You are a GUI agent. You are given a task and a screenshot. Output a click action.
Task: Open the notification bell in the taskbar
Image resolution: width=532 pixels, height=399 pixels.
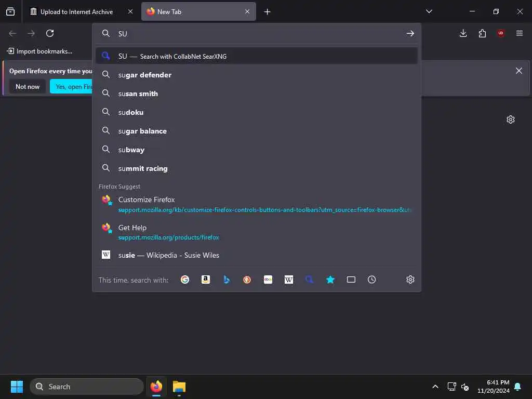(x=518, y=387)
